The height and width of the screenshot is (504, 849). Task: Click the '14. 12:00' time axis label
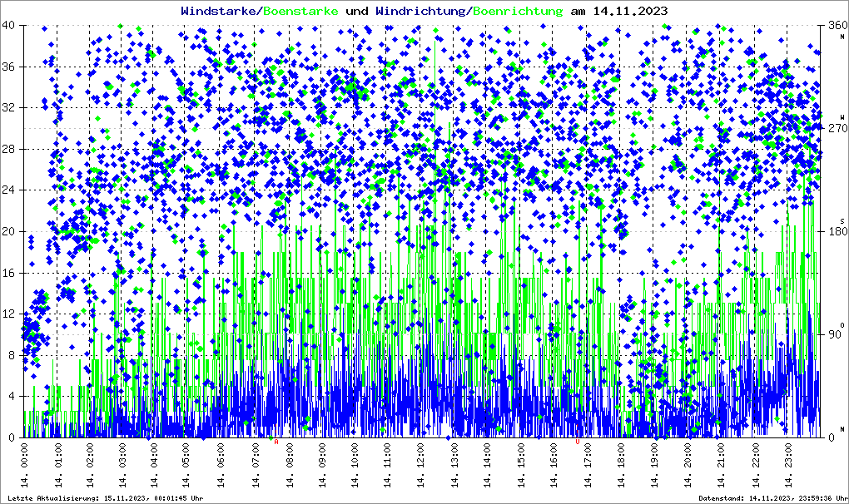coord(420,466)
